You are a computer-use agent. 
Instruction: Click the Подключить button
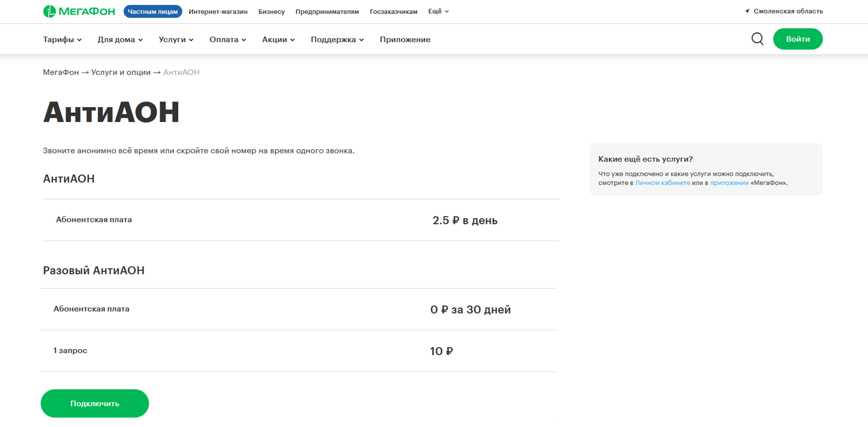click(x=95, y=403)
